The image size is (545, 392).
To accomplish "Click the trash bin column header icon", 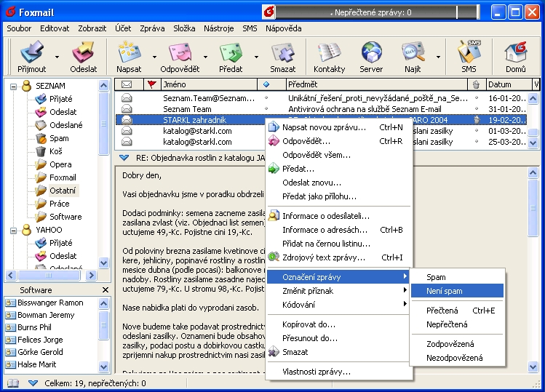I will tap(476, 84).
